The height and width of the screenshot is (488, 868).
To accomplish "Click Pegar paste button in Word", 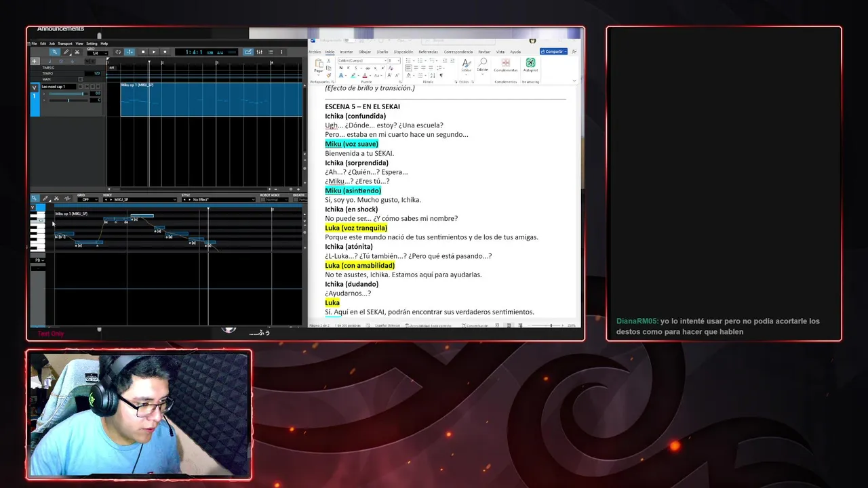I will (319, 66).
